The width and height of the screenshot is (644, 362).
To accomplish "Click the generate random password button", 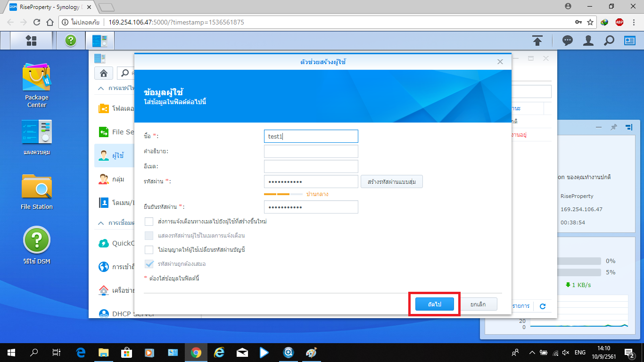I will (391, 181).
